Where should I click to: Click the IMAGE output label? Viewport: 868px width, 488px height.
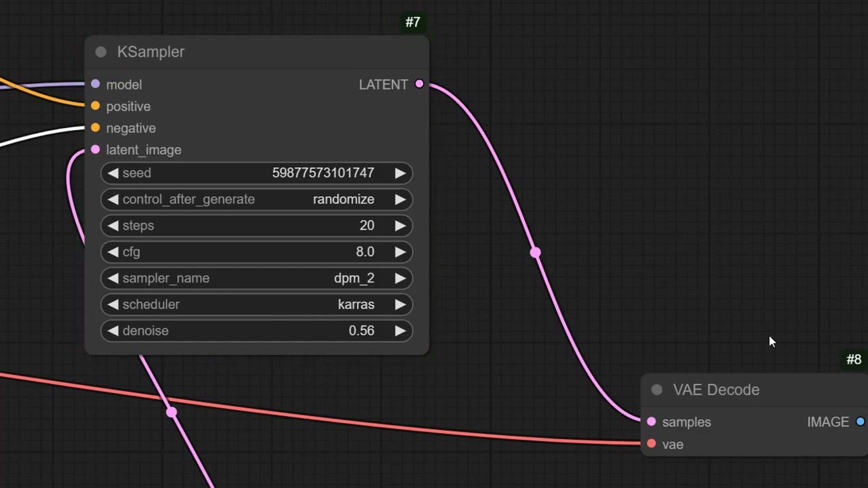tap(828, 422)
